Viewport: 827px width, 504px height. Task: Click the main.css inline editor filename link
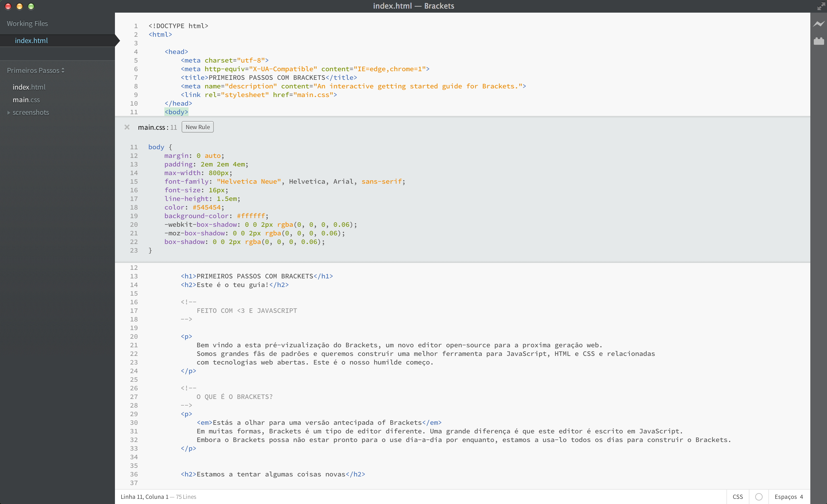click(x=151, y=127)
